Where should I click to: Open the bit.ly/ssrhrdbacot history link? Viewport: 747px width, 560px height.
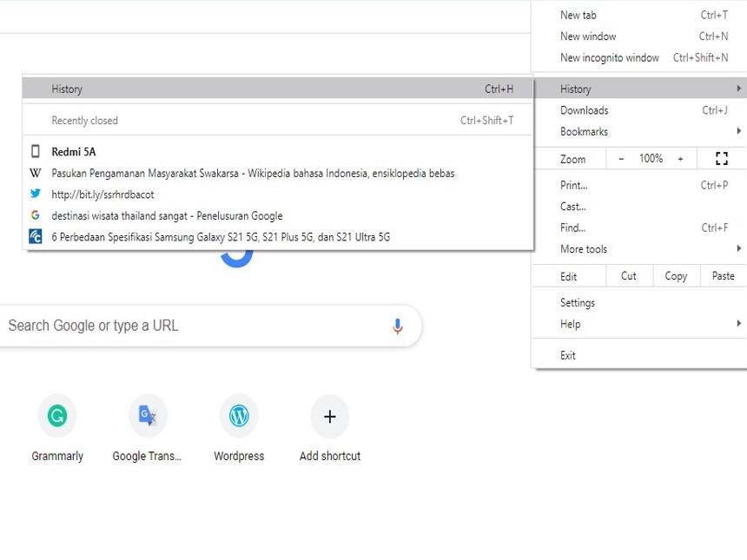click(104, 194)
